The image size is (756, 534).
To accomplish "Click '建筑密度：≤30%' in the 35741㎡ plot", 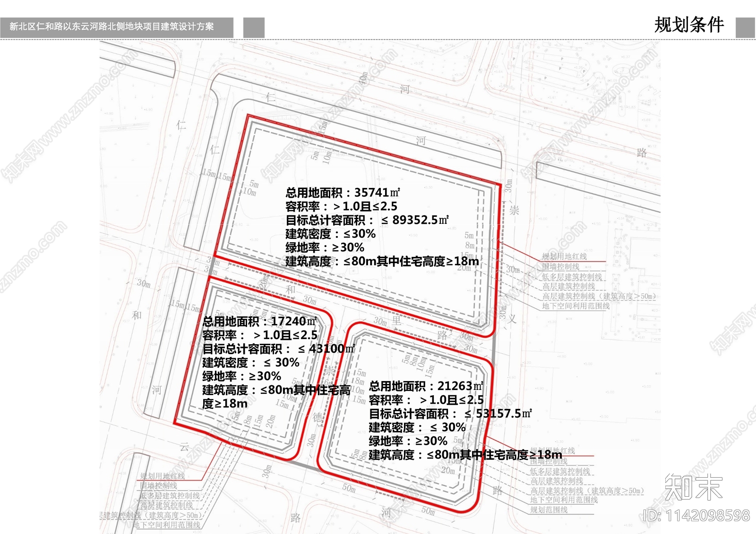I will 331,234.
